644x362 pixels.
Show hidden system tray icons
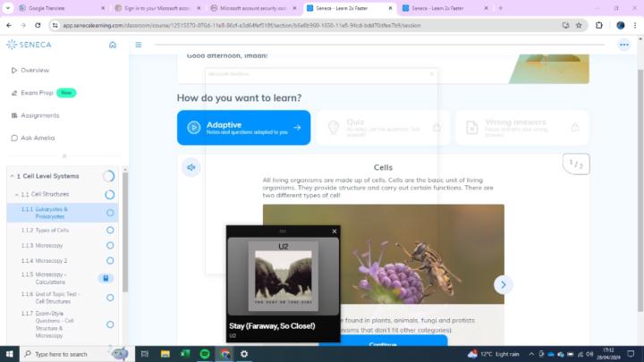[531, 354]
